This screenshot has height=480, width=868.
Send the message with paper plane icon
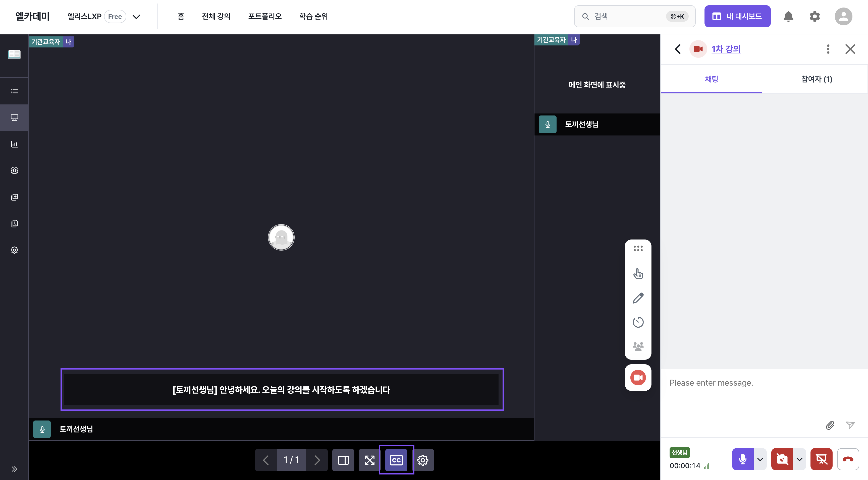pyautogui.click(x=850, y=425)
